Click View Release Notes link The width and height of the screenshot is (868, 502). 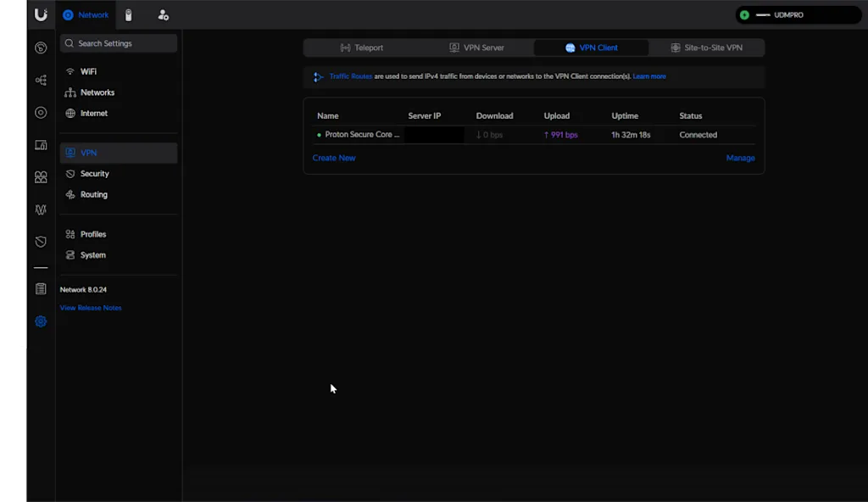point(91,308)
